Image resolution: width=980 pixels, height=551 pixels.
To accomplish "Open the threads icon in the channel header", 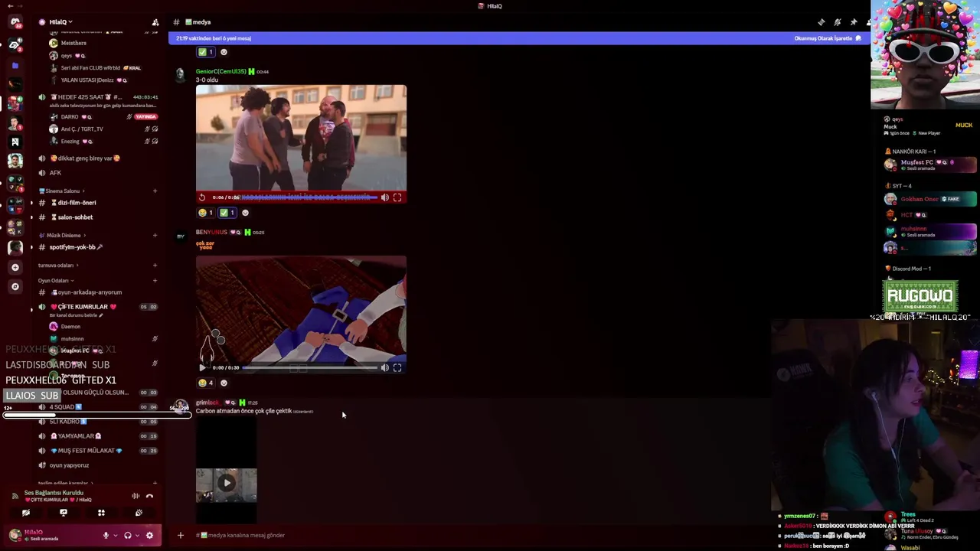I will (821, 22).
